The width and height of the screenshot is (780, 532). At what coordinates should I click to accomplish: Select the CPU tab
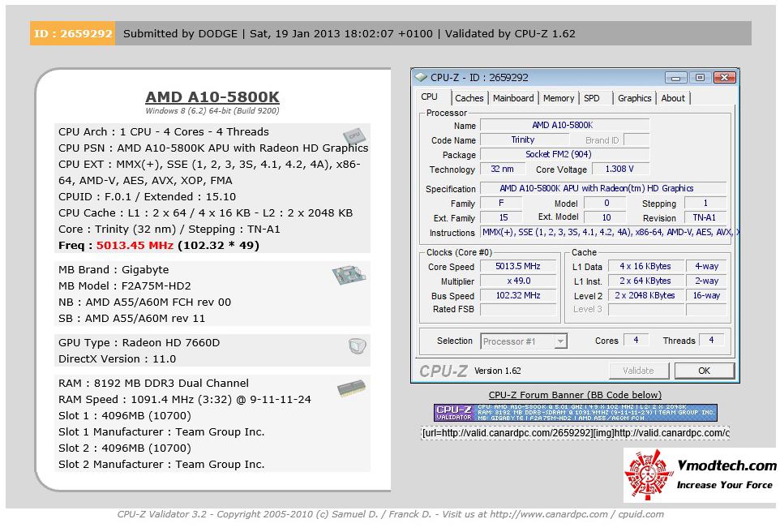429,97
